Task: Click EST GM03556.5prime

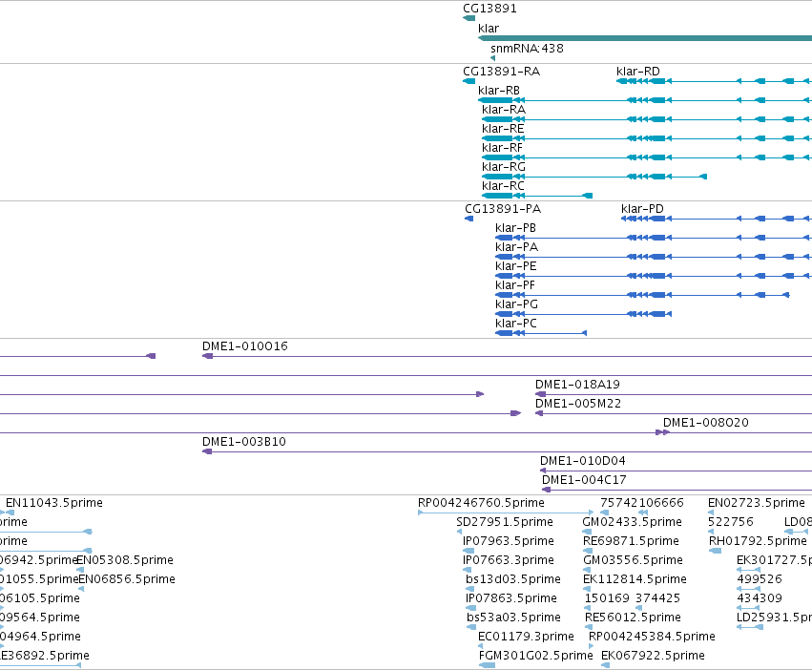Action: pos(633,560)
